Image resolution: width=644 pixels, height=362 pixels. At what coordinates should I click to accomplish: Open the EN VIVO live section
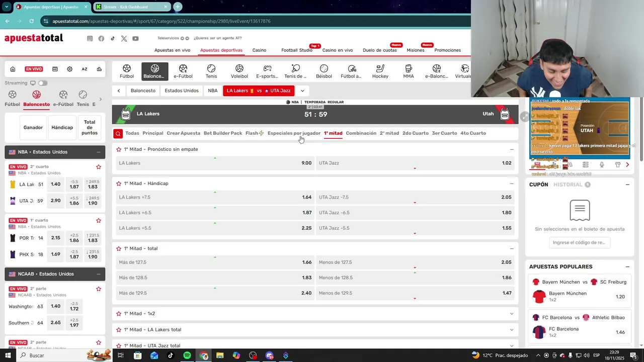34,69
